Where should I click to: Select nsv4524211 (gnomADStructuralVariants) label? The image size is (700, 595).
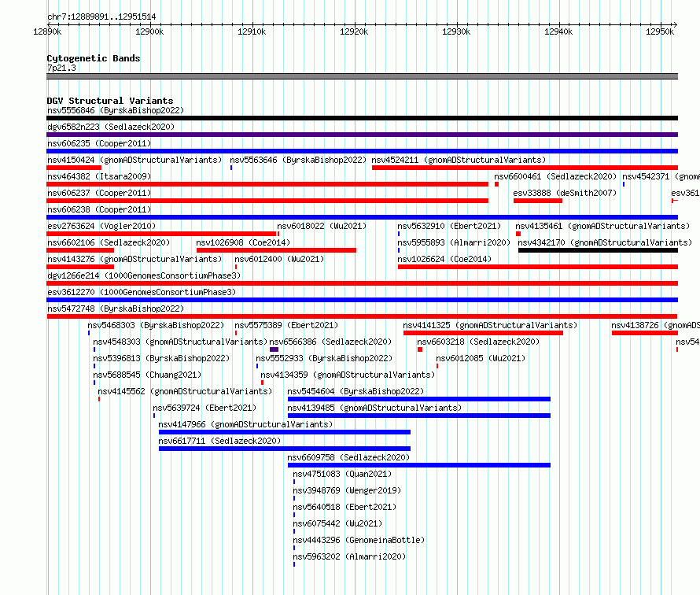click(x=459, y=160)
